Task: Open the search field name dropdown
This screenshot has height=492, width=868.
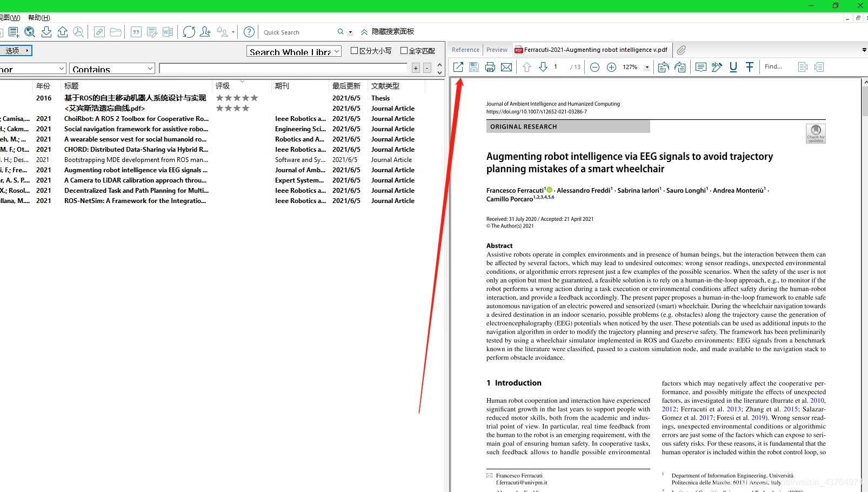Action: click(32, 69)
